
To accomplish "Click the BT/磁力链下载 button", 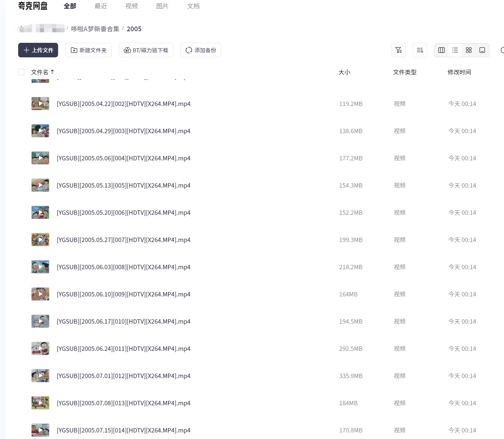I will tap(146, 50).
